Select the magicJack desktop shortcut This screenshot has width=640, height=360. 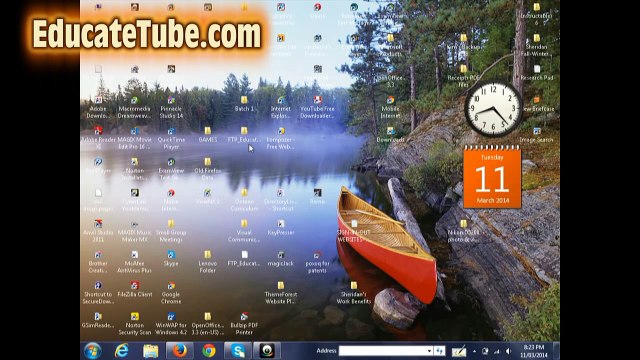click(x=281, y=258)
